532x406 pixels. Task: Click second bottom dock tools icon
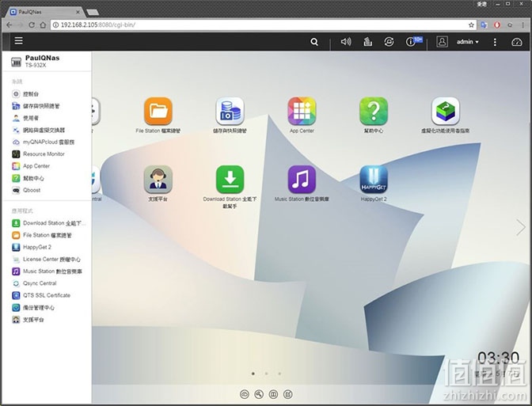259,394
